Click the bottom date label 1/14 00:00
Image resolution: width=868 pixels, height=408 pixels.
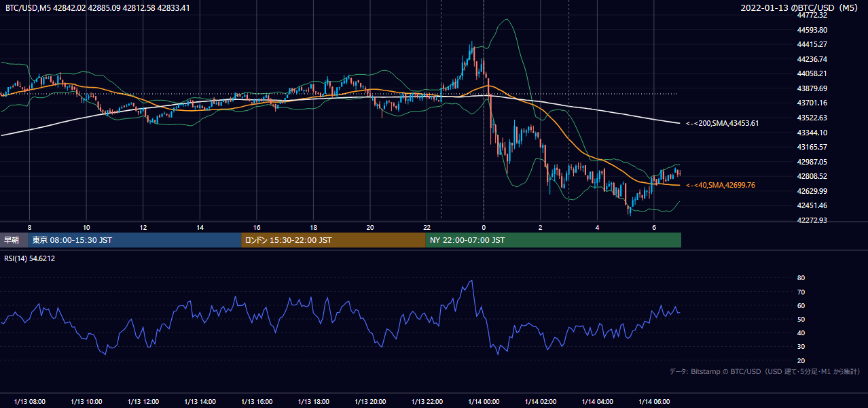(x=484, y=402)
